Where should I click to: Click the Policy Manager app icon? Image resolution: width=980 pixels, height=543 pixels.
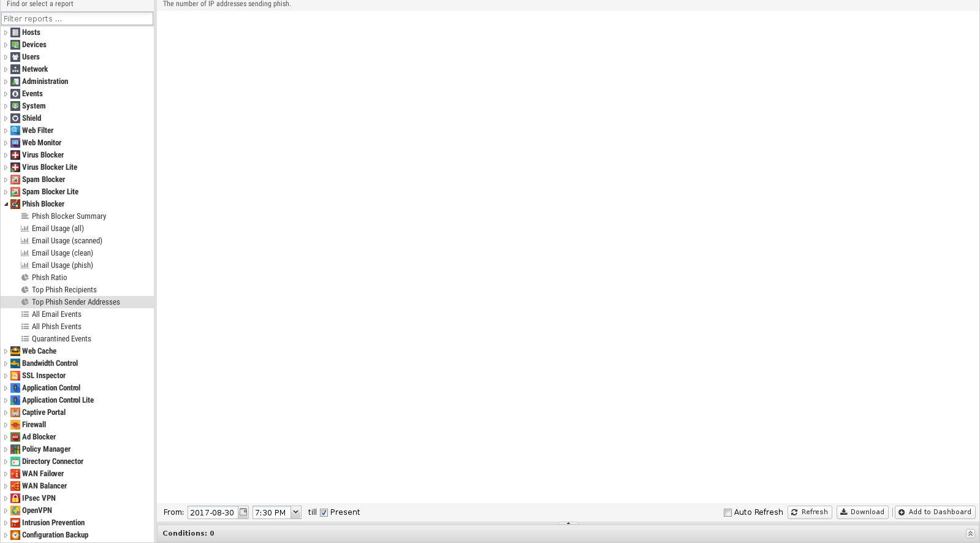[x=15, y=449]
